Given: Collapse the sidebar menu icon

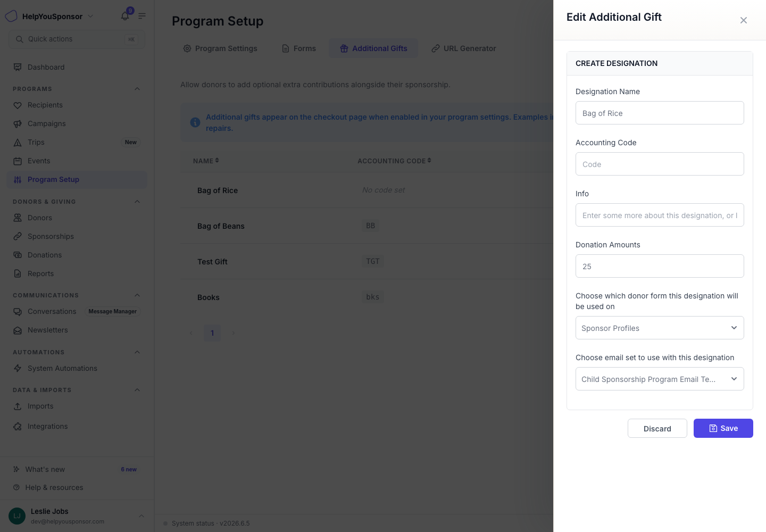Looking at the screenshot, I should pyautogui.click(x=142, y=16).
